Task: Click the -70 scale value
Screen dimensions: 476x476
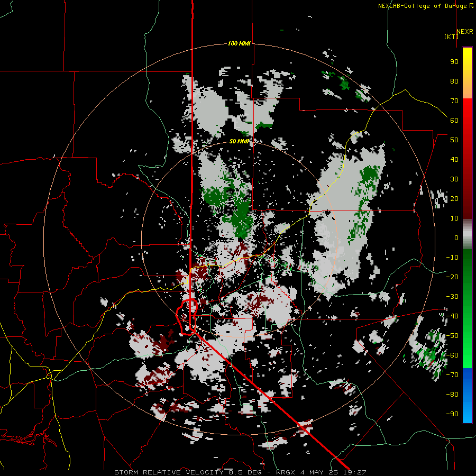Action: pos(452,375)
